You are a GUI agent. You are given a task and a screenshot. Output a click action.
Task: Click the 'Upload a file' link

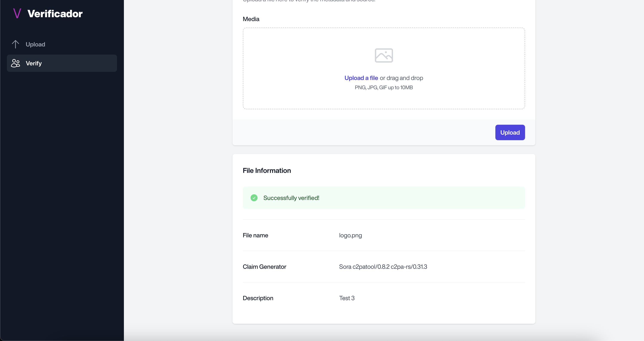click(361, 78)
